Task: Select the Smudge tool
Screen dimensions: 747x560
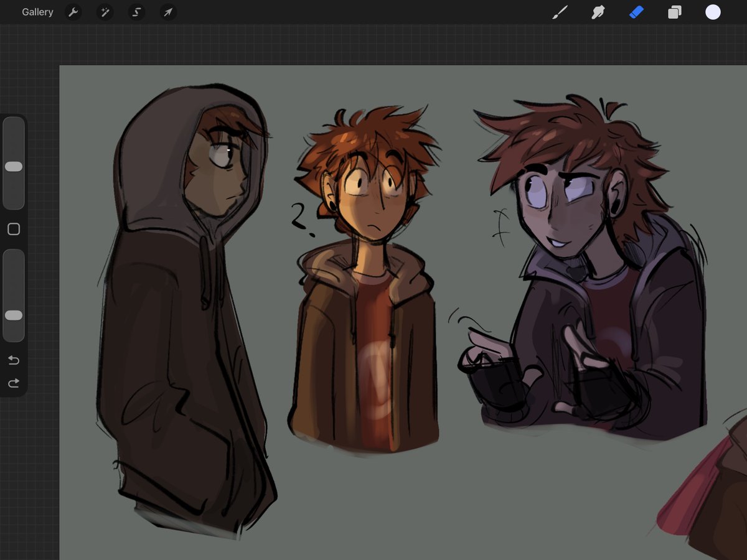Action: tap(598, 12)
